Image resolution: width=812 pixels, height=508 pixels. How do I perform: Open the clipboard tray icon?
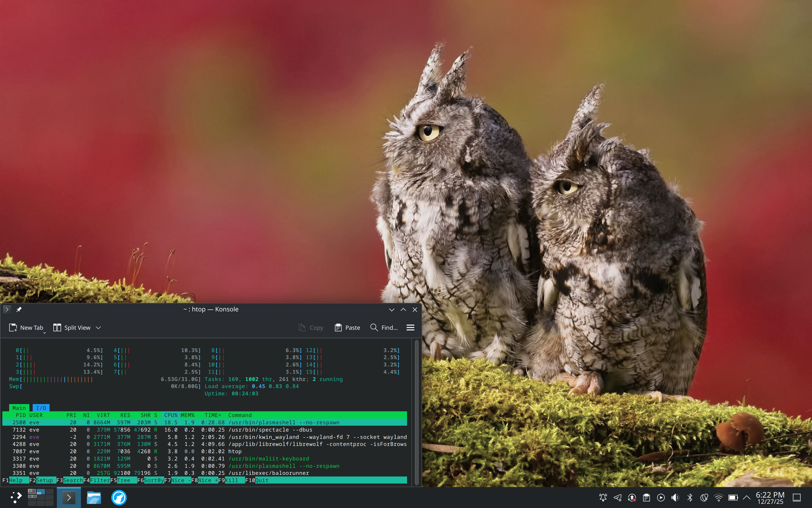point(646,498)
